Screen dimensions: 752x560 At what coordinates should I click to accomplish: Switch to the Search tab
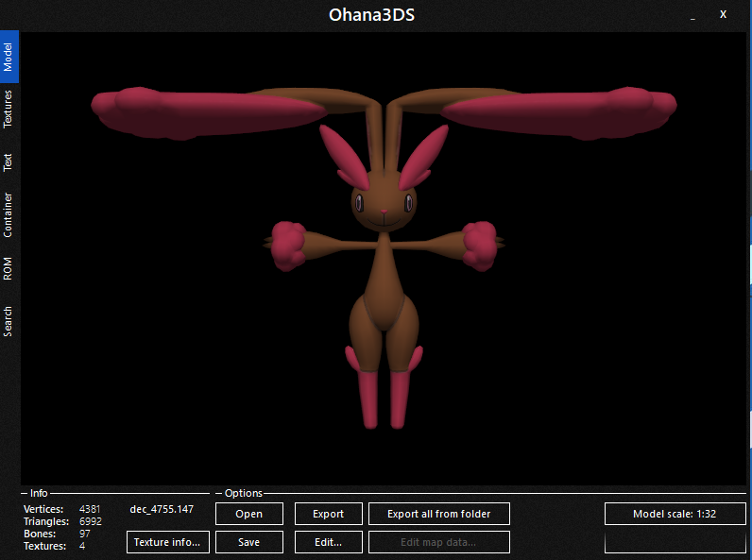(x=9, y=321)
